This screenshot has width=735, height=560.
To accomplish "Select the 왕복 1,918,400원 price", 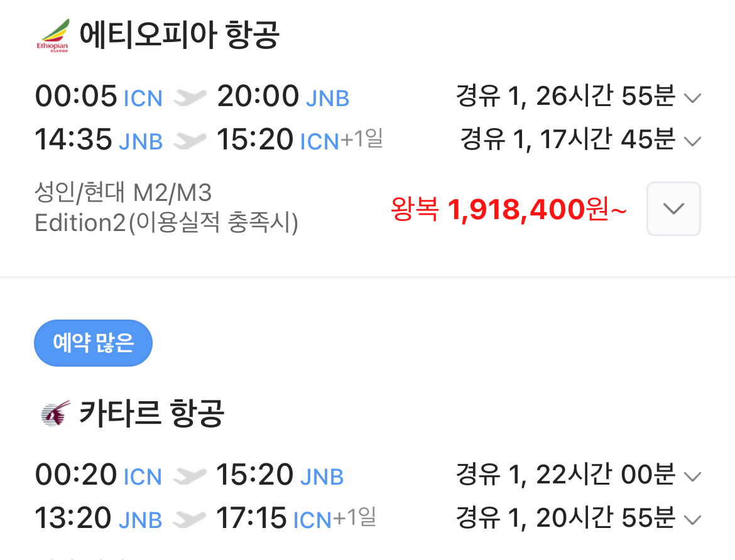I will coord(508,210).
